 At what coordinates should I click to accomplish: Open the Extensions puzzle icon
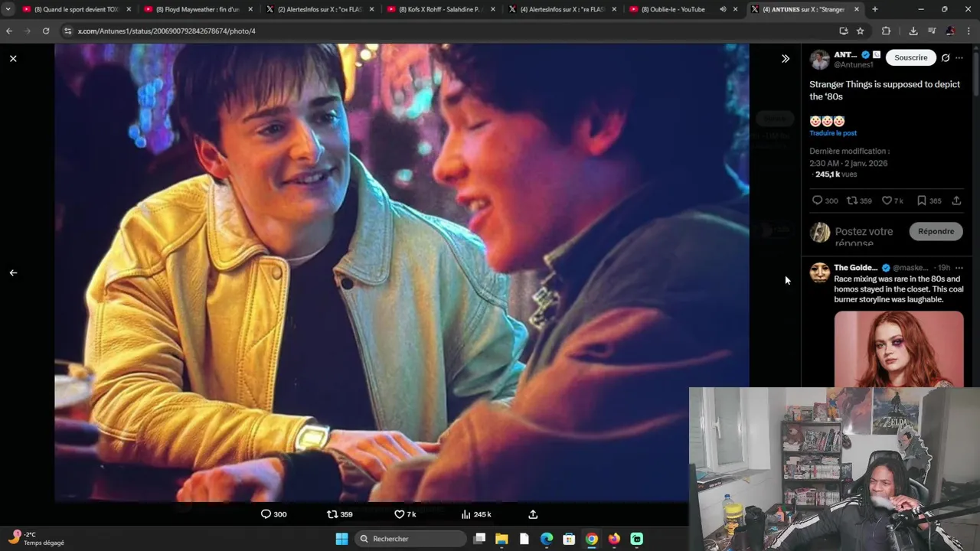click(886, 31)
